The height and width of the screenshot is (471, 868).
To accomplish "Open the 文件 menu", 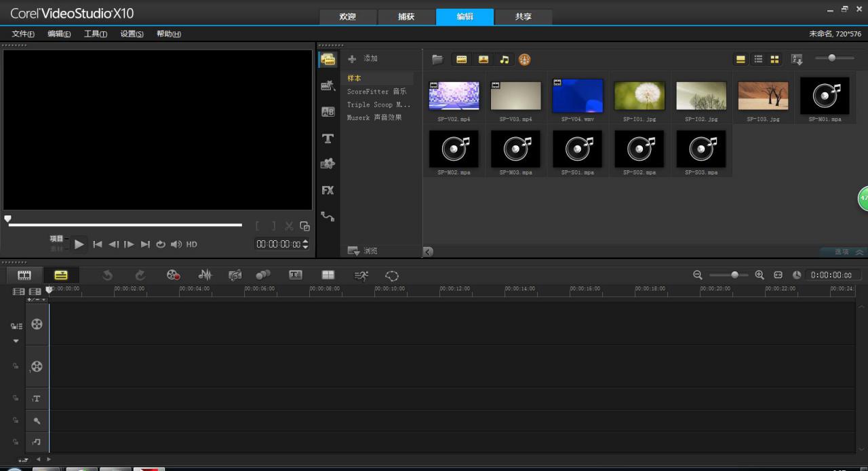I will pos(23,34).
